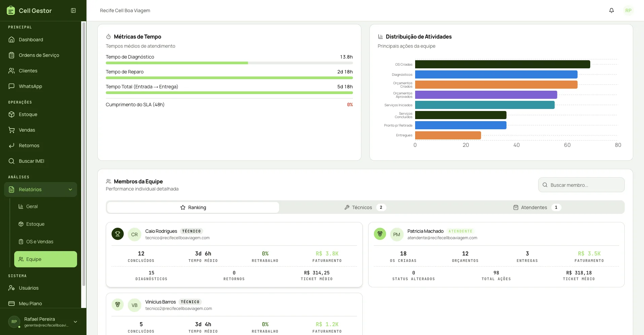
Task: Collapse the Relatórios submenu chevron
Action: (x=70, y=189)
